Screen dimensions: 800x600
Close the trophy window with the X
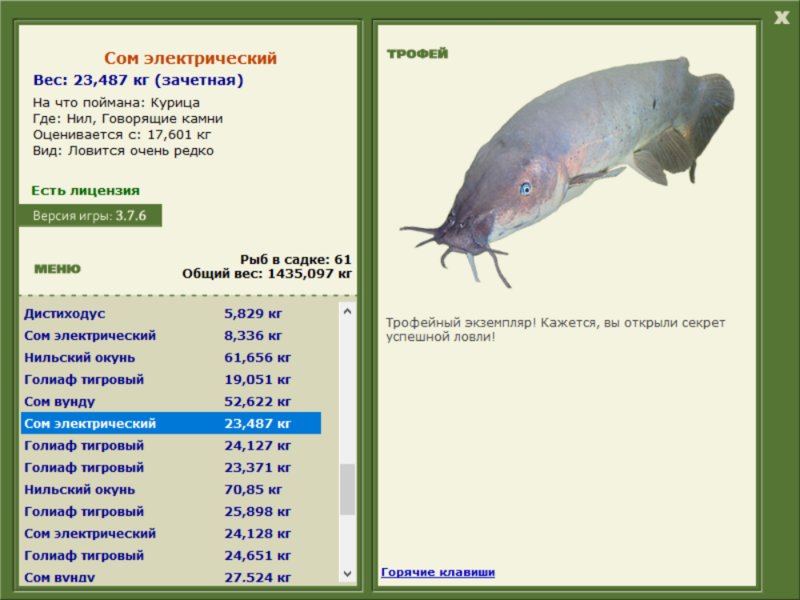(x=781, y=16)
